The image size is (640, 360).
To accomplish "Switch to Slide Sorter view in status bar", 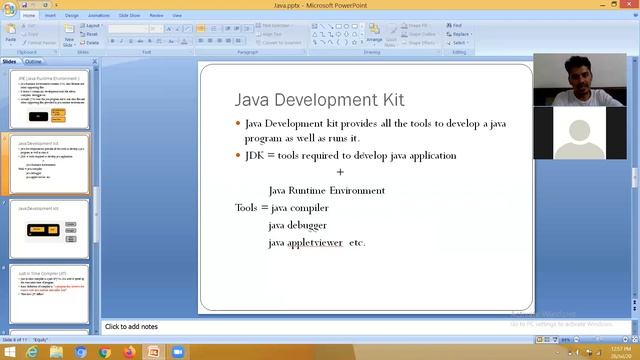I will tap(547, 340).
